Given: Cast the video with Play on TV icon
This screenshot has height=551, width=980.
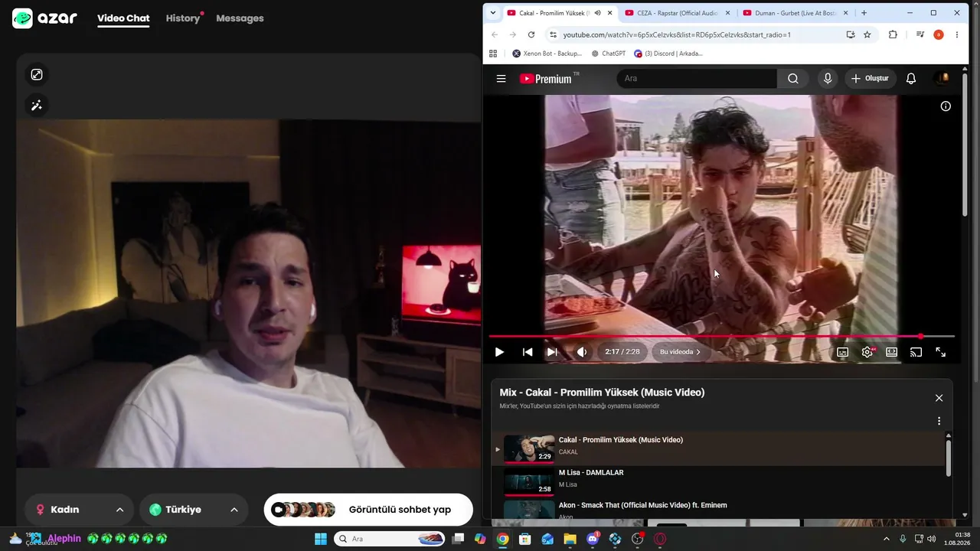Looking at the screenshot, I should pyautogui.click(x=916, y=352).
